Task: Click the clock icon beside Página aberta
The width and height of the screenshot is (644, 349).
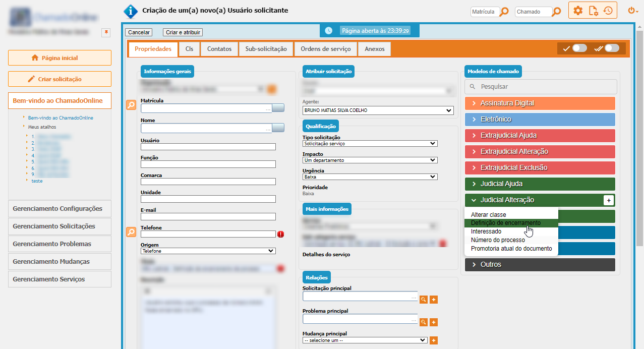Action: [x=329, y=31]
